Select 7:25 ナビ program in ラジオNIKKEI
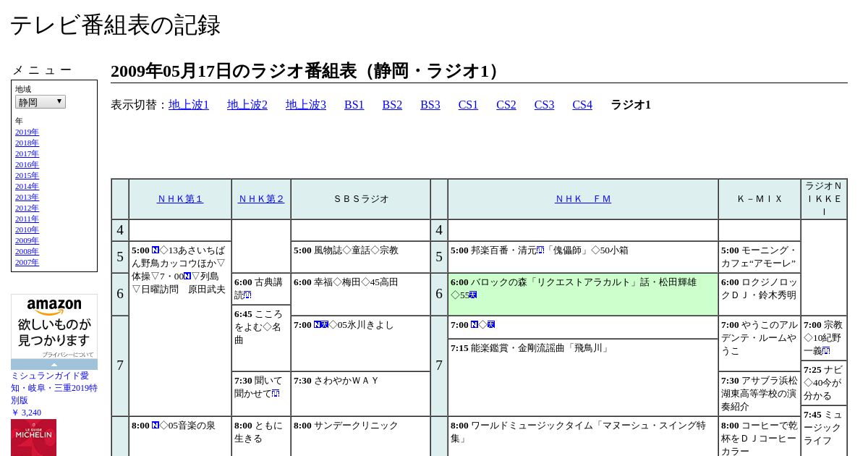This screenshot has height=456, width=868. point(824,383)
